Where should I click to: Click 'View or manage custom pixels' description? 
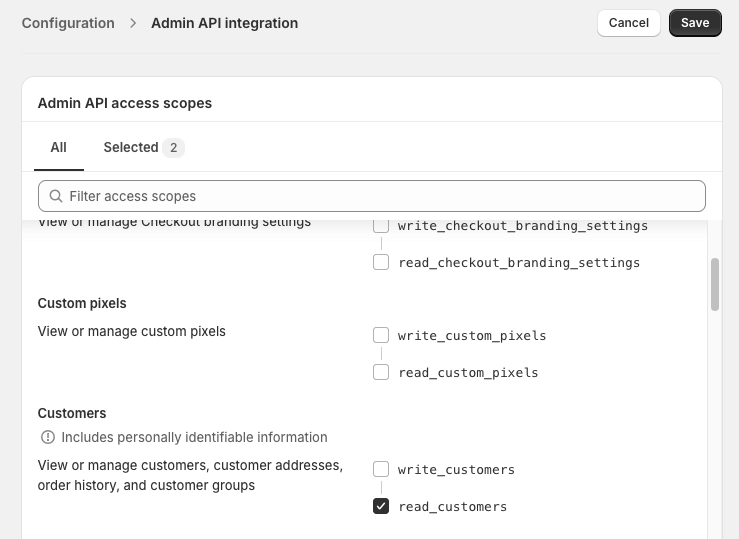131,332
